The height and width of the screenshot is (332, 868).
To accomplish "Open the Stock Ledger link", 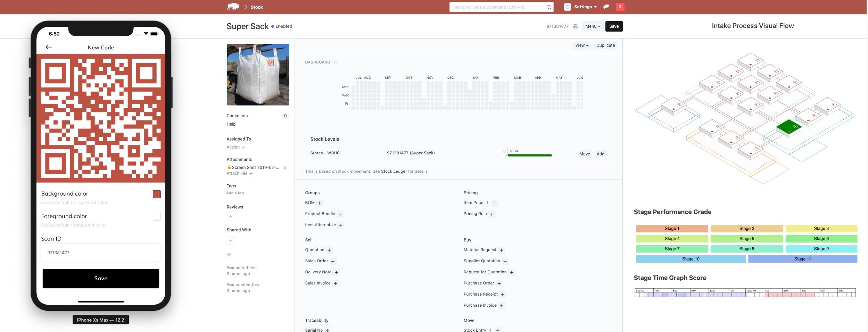I will point(394,171).
